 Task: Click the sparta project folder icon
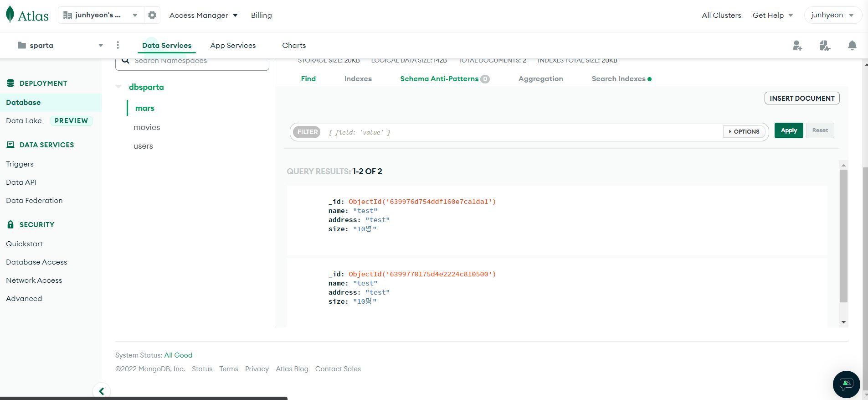[21, 45]
